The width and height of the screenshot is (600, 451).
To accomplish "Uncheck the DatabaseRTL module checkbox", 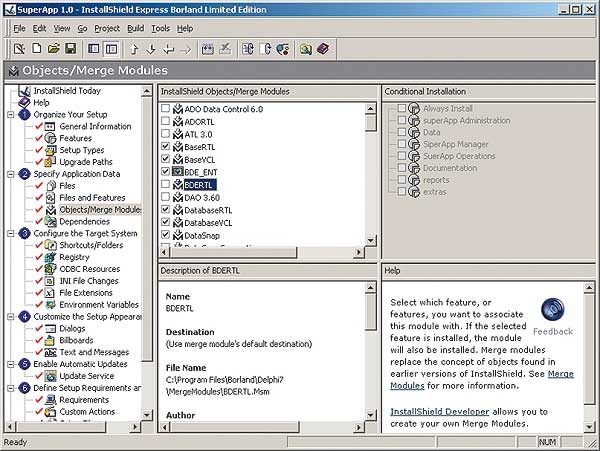I will pyautogui.click(x=165, y=209).
